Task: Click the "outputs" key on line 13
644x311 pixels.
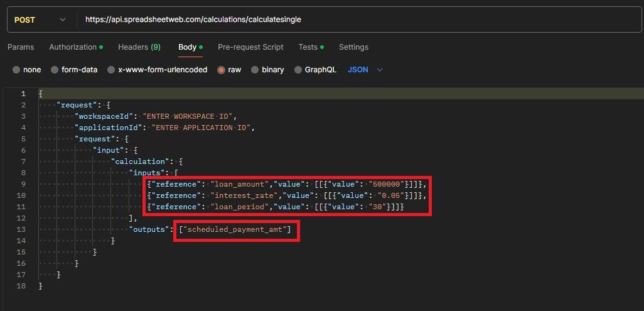Action: coord(149,229)
